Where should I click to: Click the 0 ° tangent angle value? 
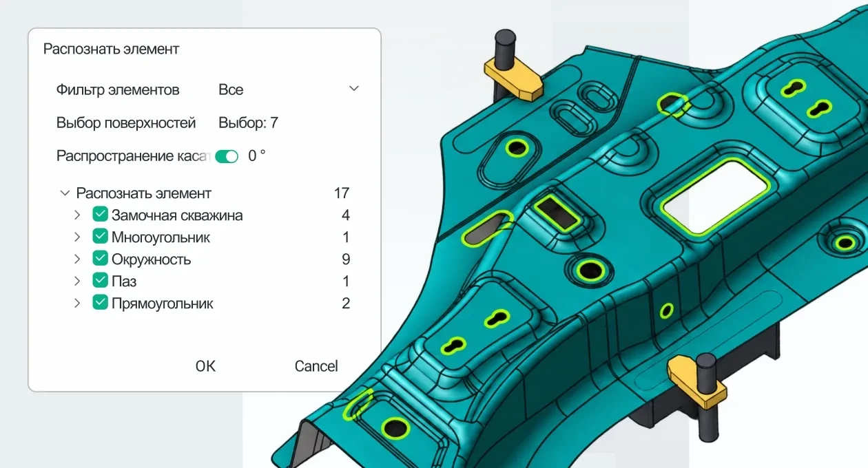[x=257, y=156]
